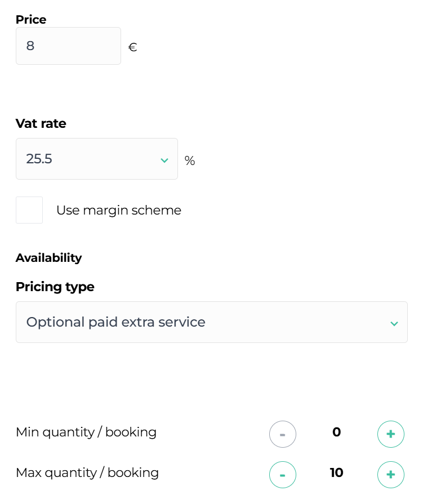Decrease the max quantity per booking
This screenshot has height=504, width=423.
(283, 474)
